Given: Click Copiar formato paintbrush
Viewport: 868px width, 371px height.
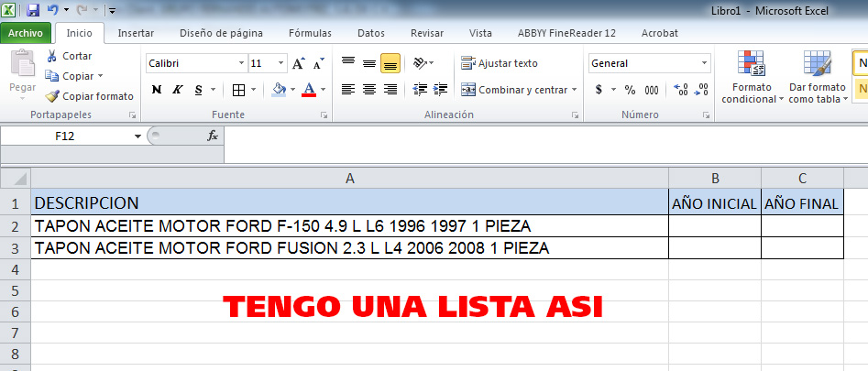Looking at the screenshot, I should pos(90,96).
